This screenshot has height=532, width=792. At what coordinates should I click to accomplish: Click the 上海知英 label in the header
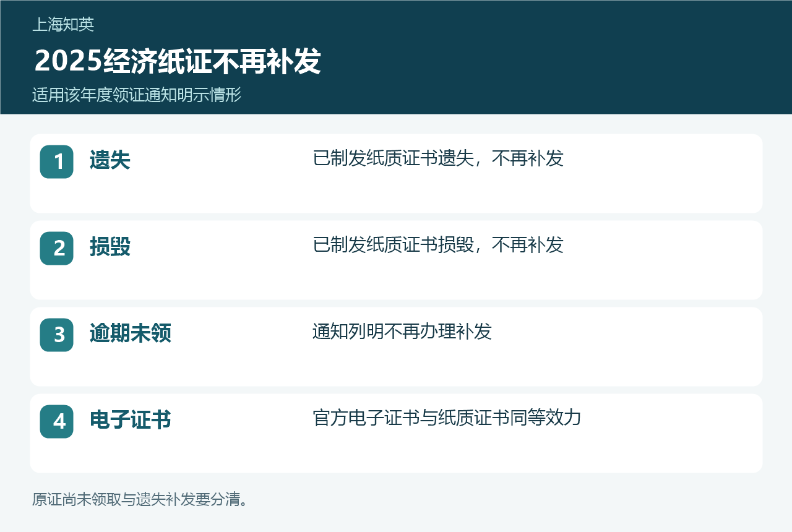tap(63, 25)
